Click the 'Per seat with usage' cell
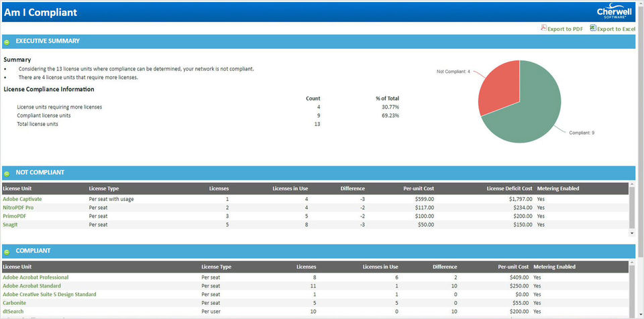The image size is (644, 319). pyautogui.click(x=111, y=199)
